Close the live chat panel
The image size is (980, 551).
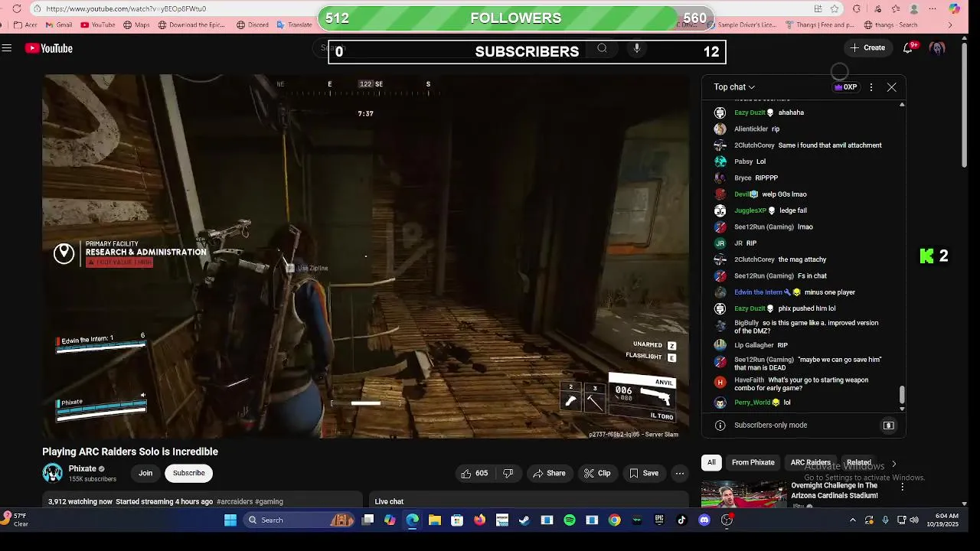coord(891,87)
